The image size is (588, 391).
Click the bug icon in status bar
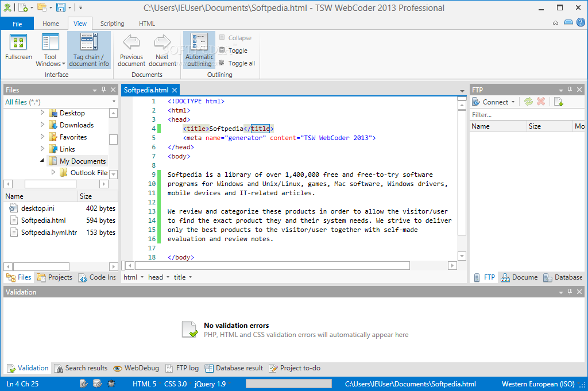111,384
